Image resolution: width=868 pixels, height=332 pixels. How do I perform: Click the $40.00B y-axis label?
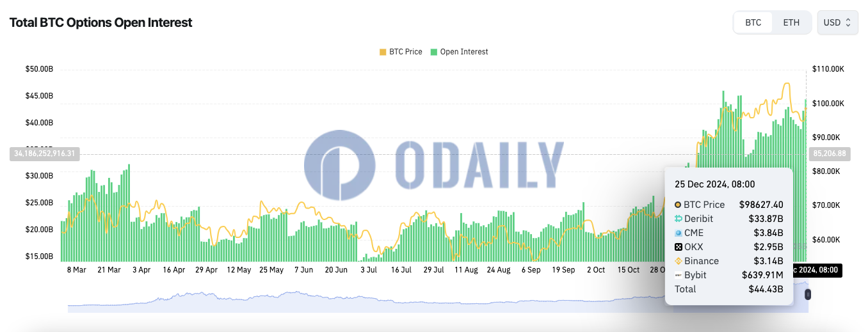click(x=39, y=123)
